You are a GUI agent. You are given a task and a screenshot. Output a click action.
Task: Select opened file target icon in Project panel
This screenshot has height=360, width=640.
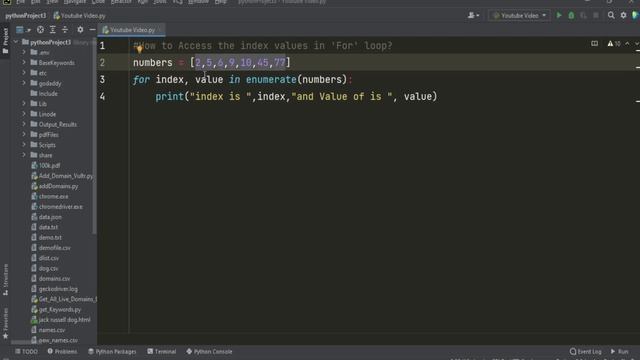(x=40, y=30)
